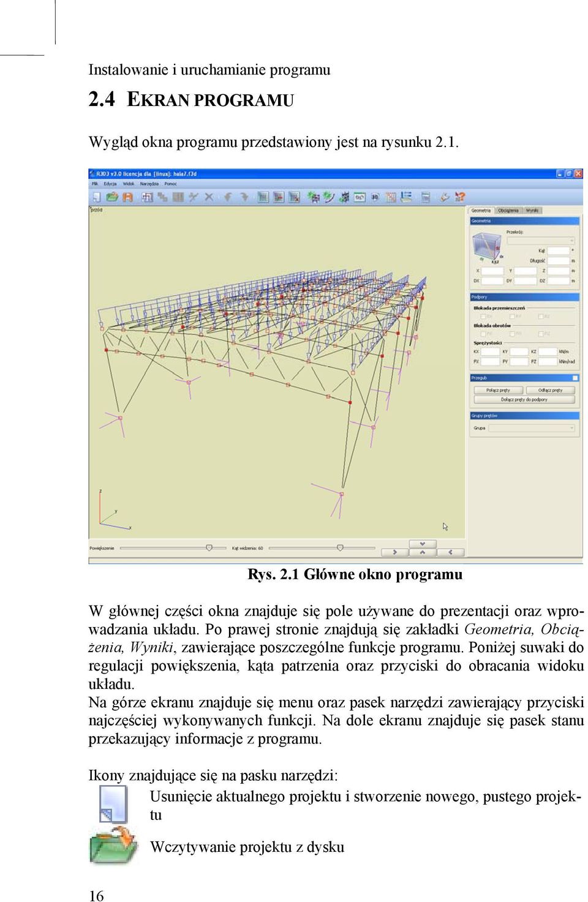This screenshot has height=902, width=588.
Task: Click the rotate view right arrow button
Action: coord(395,552)
